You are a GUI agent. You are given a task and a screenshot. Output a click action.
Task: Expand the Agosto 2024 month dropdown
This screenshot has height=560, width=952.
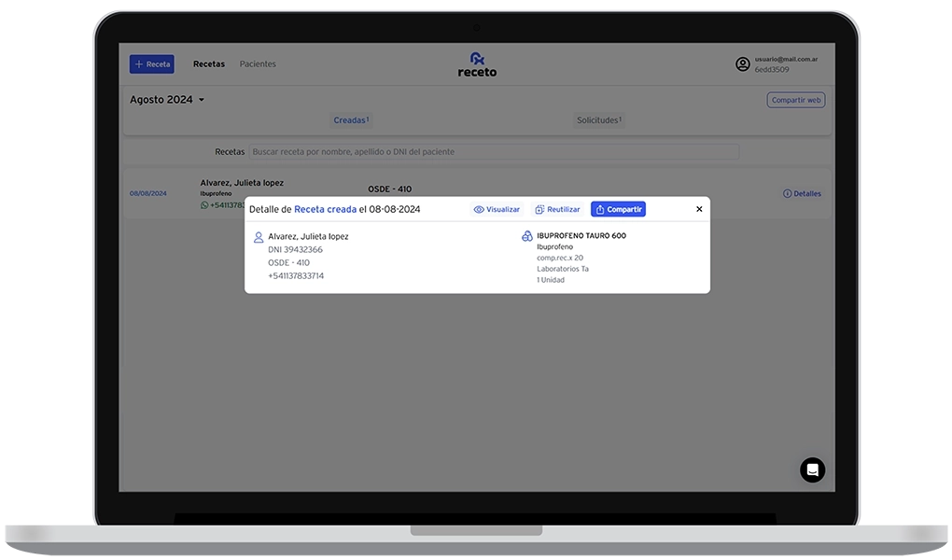(167, 100)
